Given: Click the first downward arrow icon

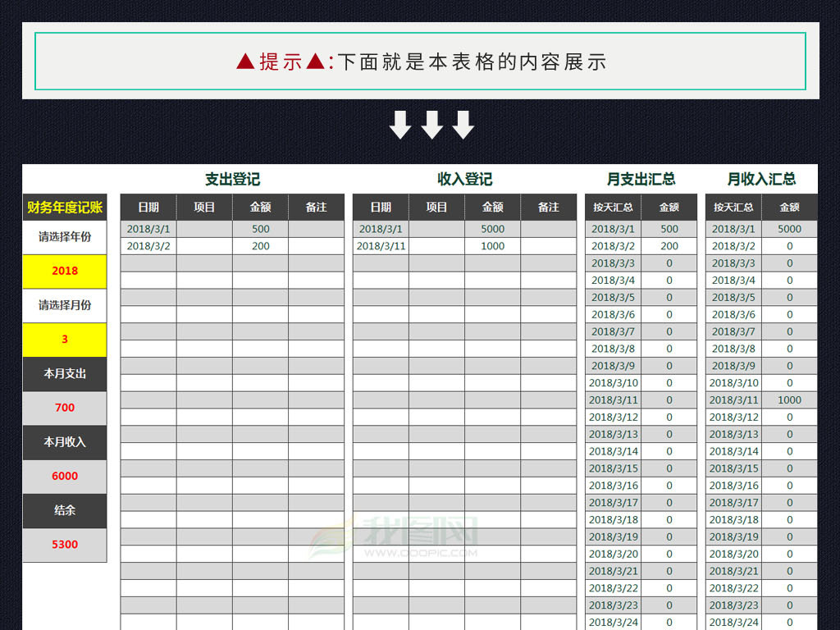Looking at the screenshot, I should point(401,124).
